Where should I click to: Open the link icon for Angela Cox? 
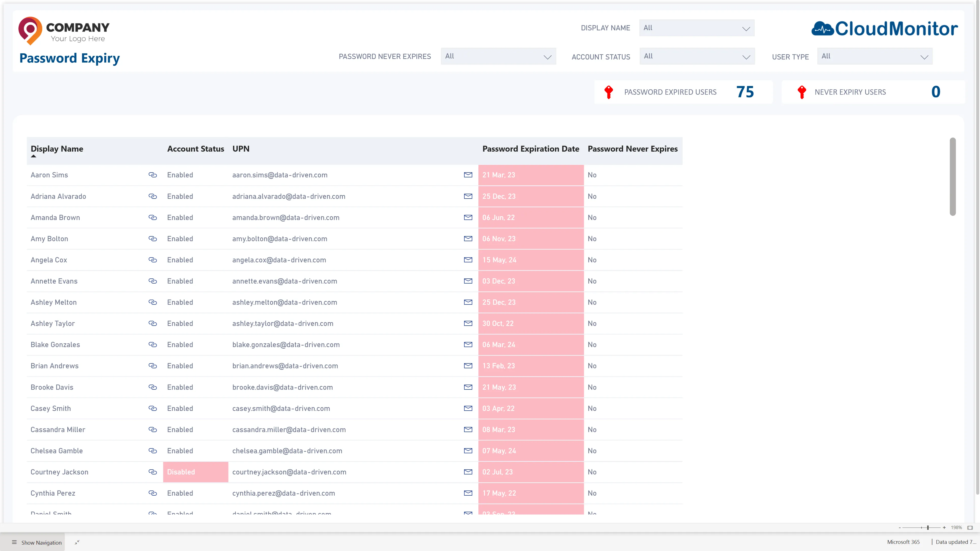tap(153, 260)
